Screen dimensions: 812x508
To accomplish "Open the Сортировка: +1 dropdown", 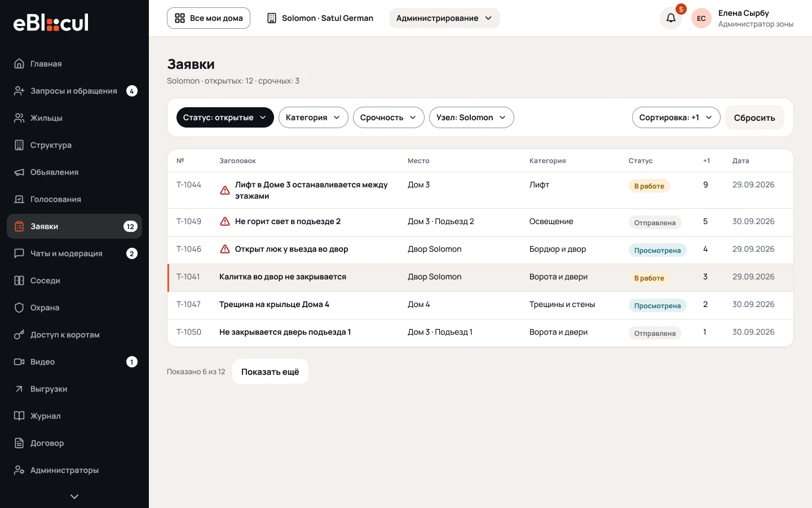I will [676, 117].
